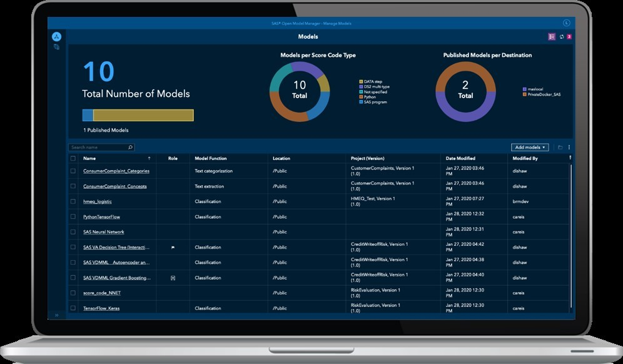This screenshot has height=364, width=623.
Task: Check the score_code_NNET row checkbox
Action: 73,293
